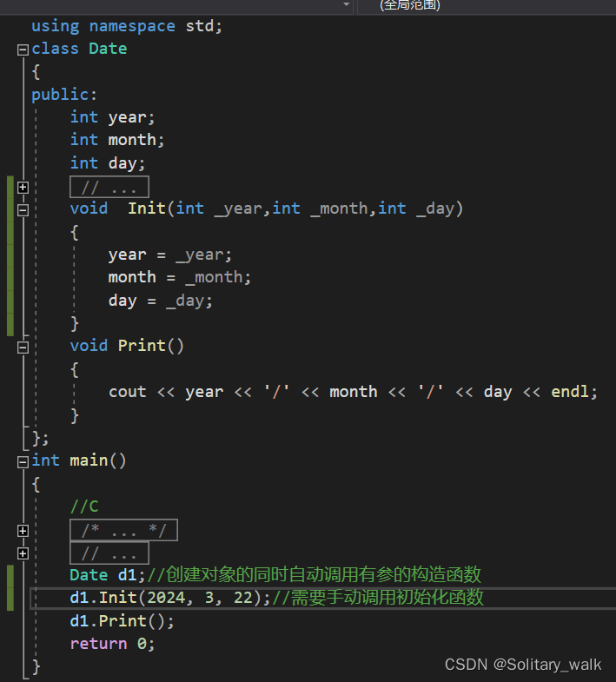
Task: Click the '_month' parameter in the Init signature
Action: (340, 209)
